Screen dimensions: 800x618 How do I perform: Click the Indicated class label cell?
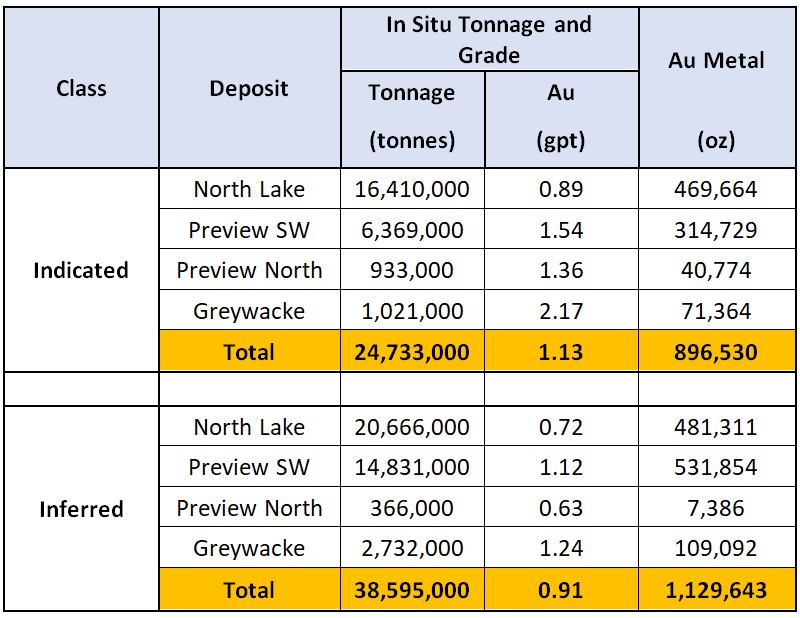point(80,270)
